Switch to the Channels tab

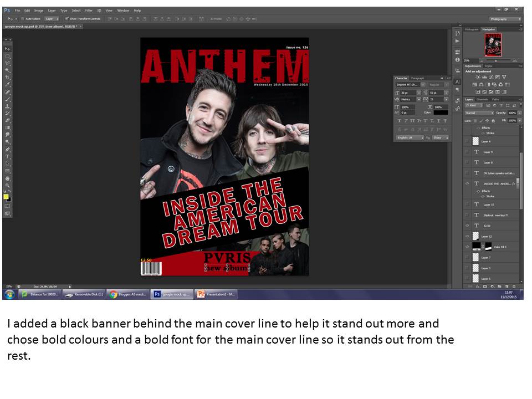point(482,99)
